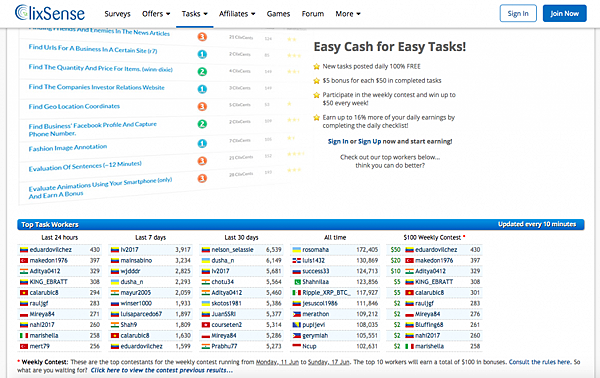Viewport: 600px width, 378px height.
Task: Select user mainsabino in Last 7 days
Action: [136, 261]
